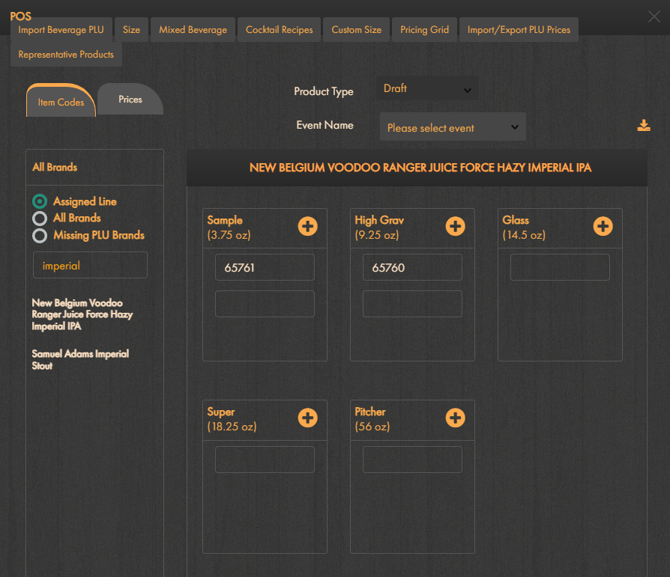Click Sample code field with 65761
The height and width of the screenshot is (577, 670).
[x=265, y=268]
